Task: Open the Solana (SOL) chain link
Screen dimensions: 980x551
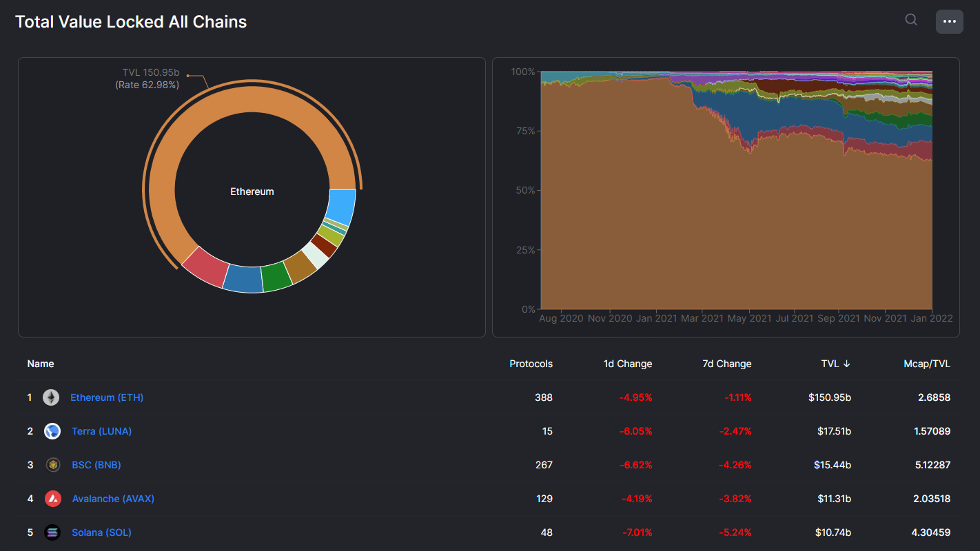Action: (x=101, y=532)
